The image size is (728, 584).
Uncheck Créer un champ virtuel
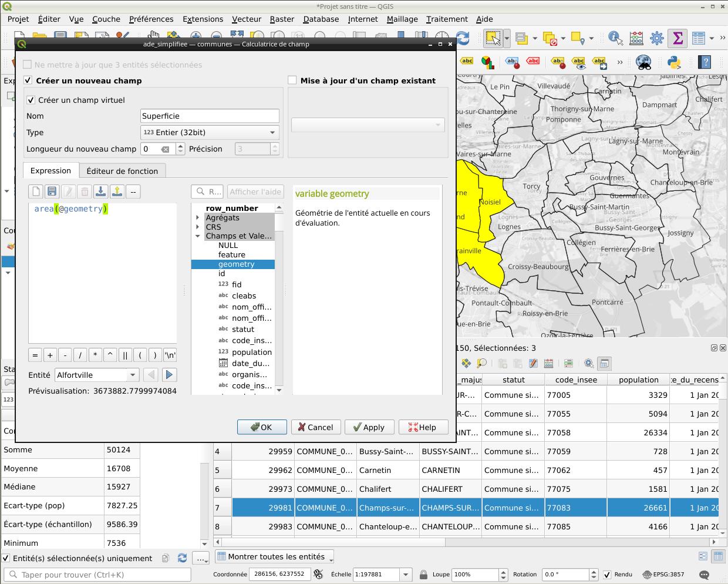tap(31, 100)
